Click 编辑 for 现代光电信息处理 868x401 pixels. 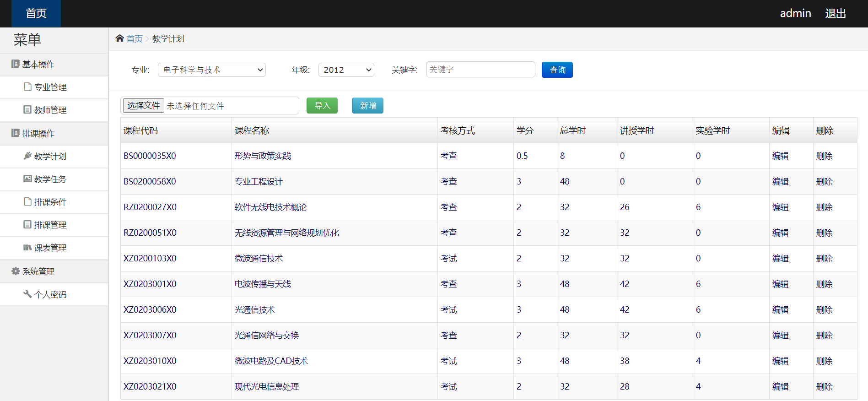[780, 387]
